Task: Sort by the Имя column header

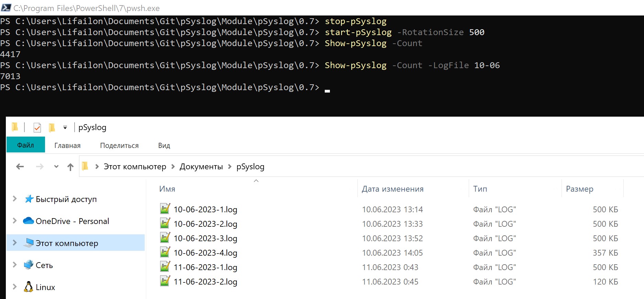Action: pyautogui.click(x=167, y=189)
